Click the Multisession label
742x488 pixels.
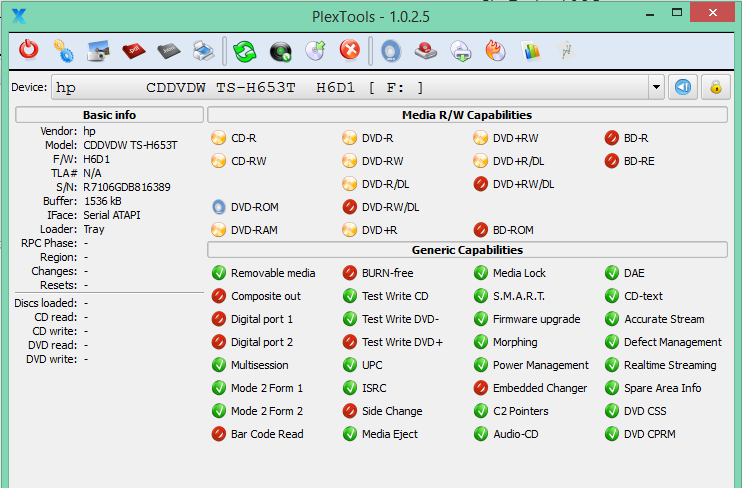point(259,365)
